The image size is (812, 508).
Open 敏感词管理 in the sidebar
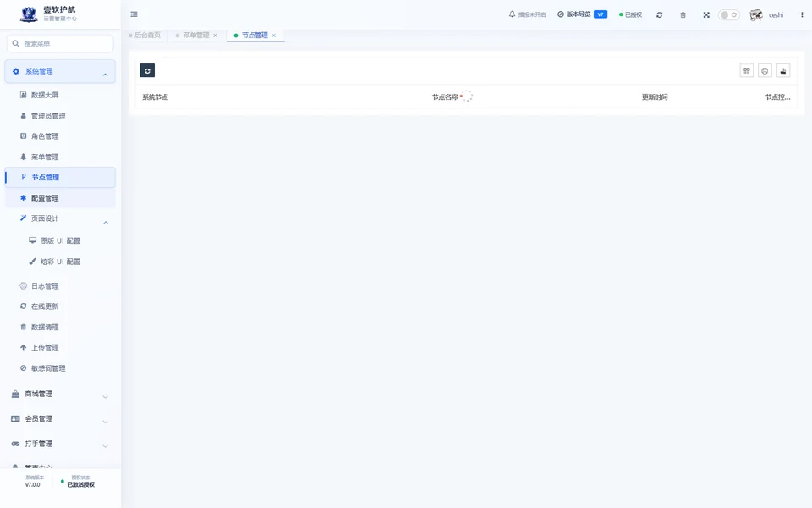pos(48,368)
